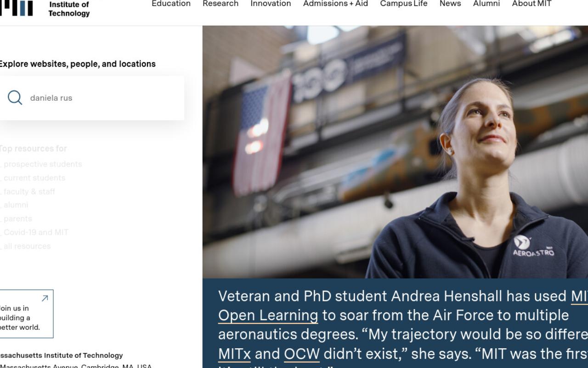Open About MIT menu

pos(531,4)
